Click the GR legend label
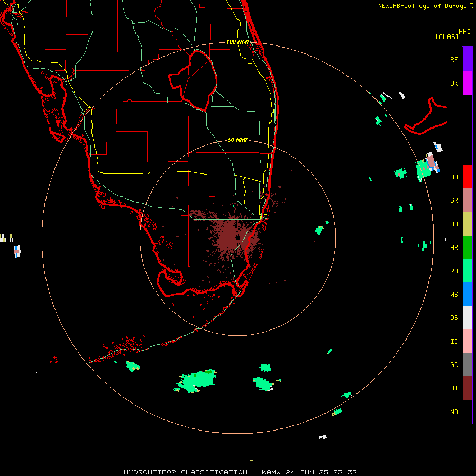This screenshot has width=476, height=476. click(454, 200)
